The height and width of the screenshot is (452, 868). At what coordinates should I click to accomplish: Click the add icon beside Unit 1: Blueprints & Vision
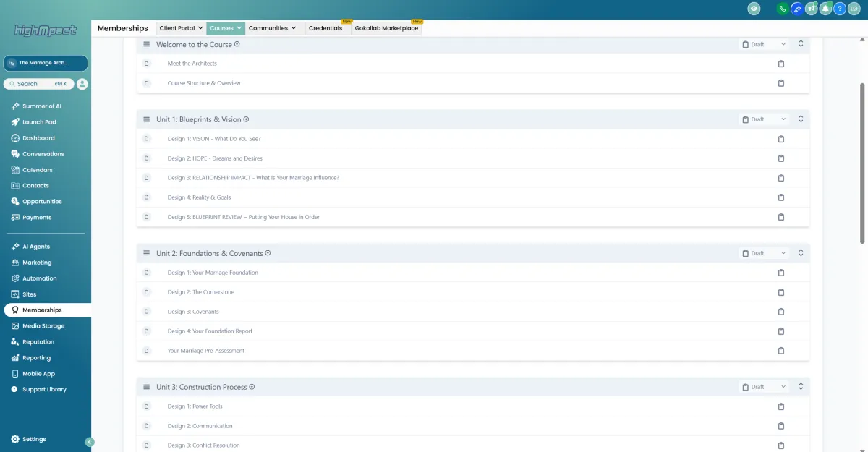pos(246,119)
